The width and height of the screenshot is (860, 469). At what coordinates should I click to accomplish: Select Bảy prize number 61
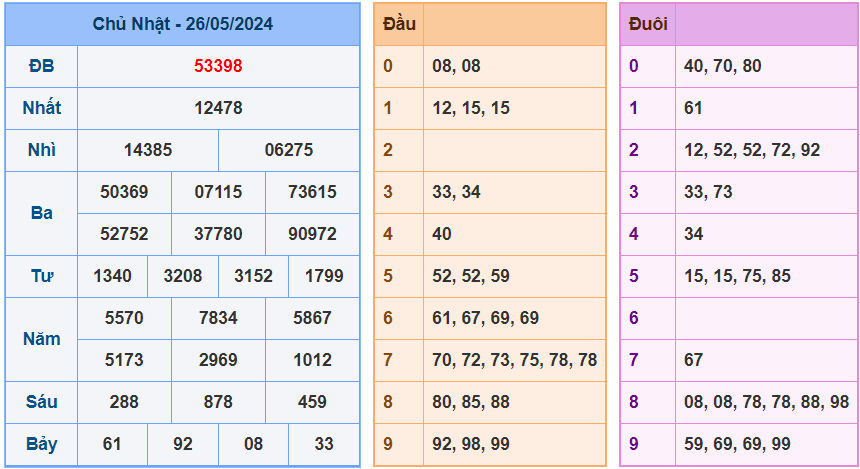[112, 444]
